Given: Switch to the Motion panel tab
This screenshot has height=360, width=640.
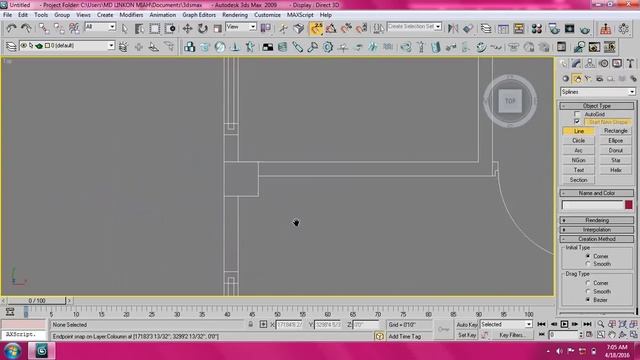Looking at the screenshot, I should click(x=604, y=63).
